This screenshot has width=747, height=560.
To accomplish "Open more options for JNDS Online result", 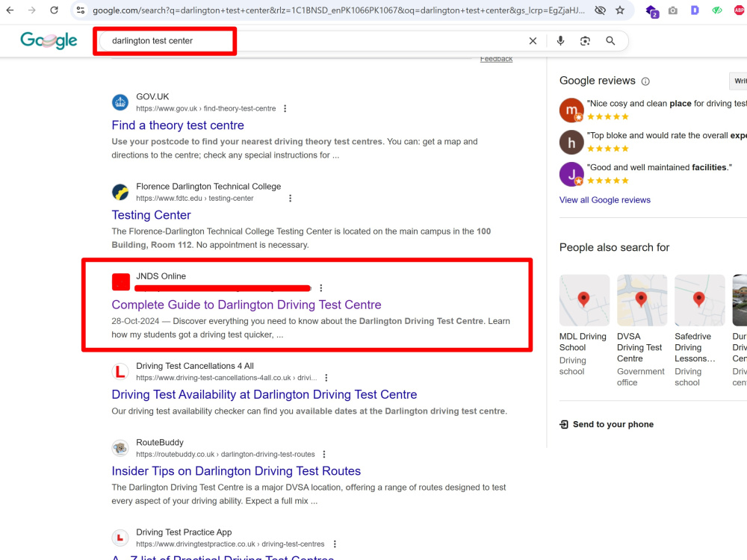I will coord(321,288).
